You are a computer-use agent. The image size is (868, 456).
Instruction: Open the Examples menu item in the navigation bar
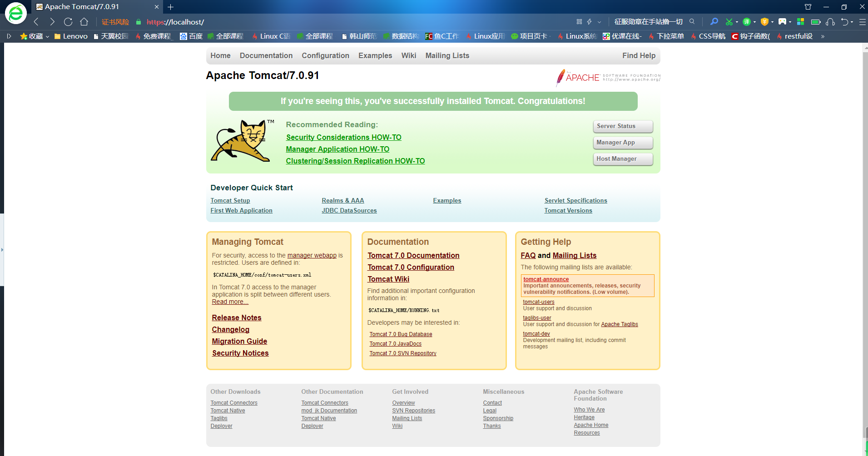pos(375,55)
